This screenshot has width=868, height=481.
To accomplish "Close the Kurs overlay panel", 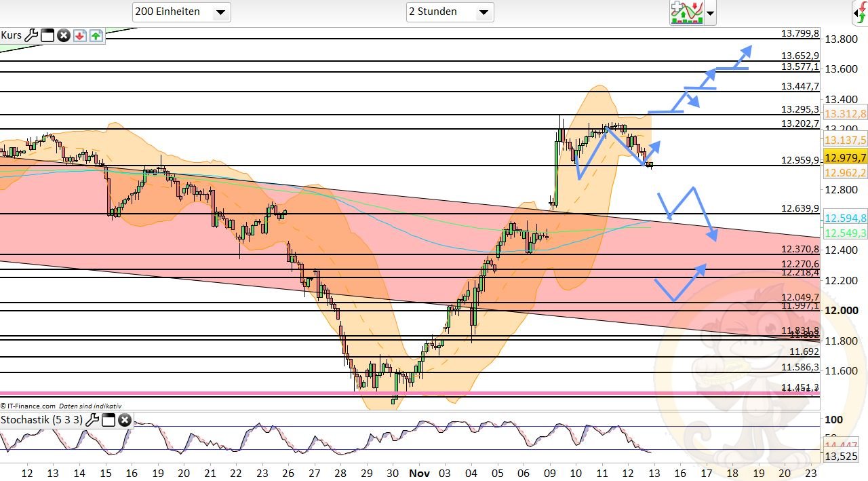I will pyautogui.click(x=64, y=35).
